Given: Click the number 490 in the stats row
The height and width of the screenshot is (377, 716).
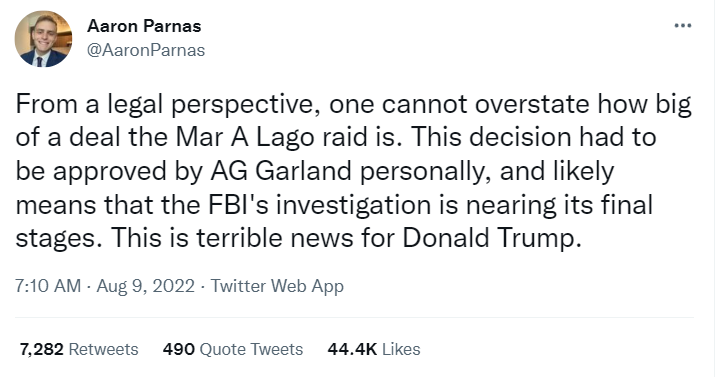Looking at the screenshot, I should pyautogui.click(x=179, y=349).
